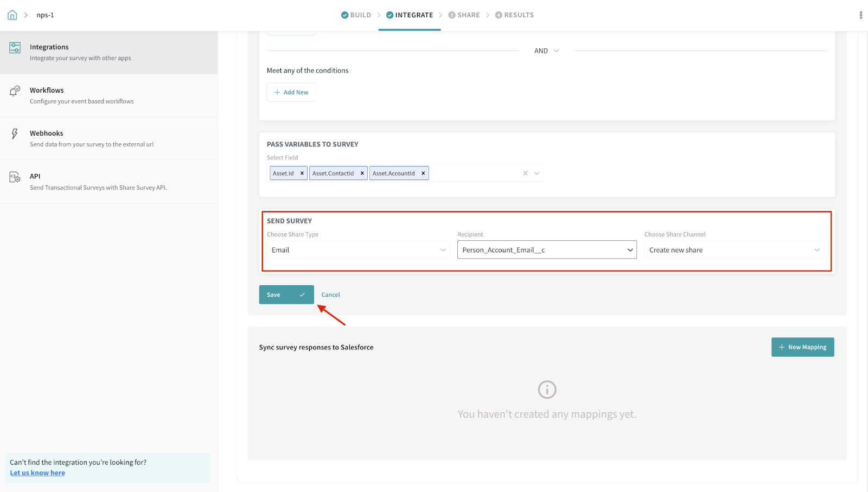Remove the Asset.Id field tag
The image size is (868, 492).
click(x=302, y=174)
